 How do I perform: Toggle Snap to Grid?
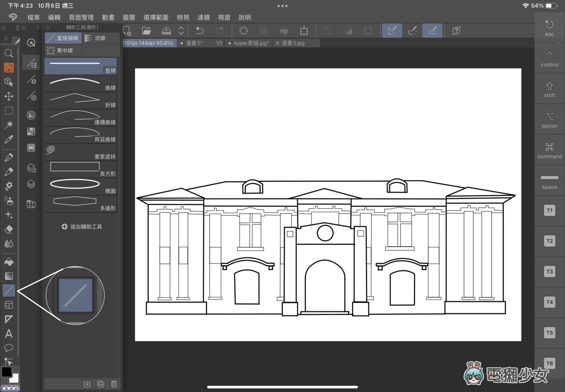coord(432,31)
